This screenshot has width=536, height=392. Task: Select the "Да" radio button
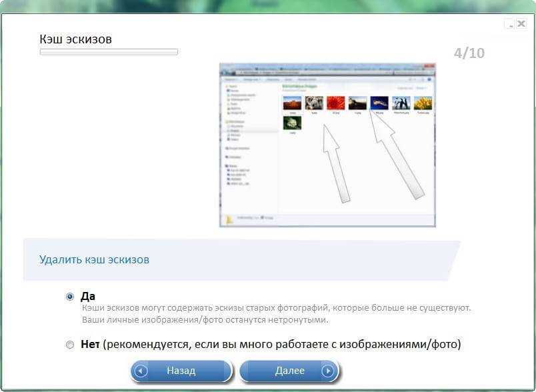click(x=70, y=297)
